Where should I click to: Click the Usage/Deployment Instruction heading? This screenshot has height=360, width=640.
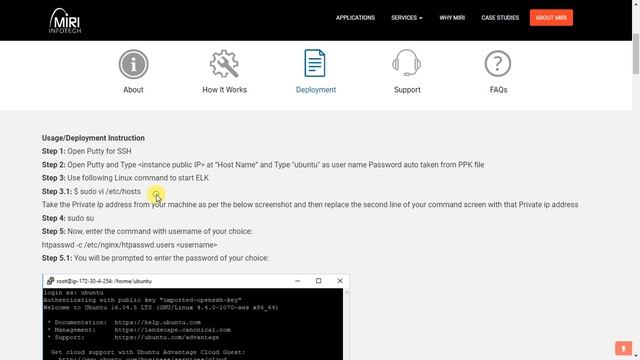tap(93, 138)
